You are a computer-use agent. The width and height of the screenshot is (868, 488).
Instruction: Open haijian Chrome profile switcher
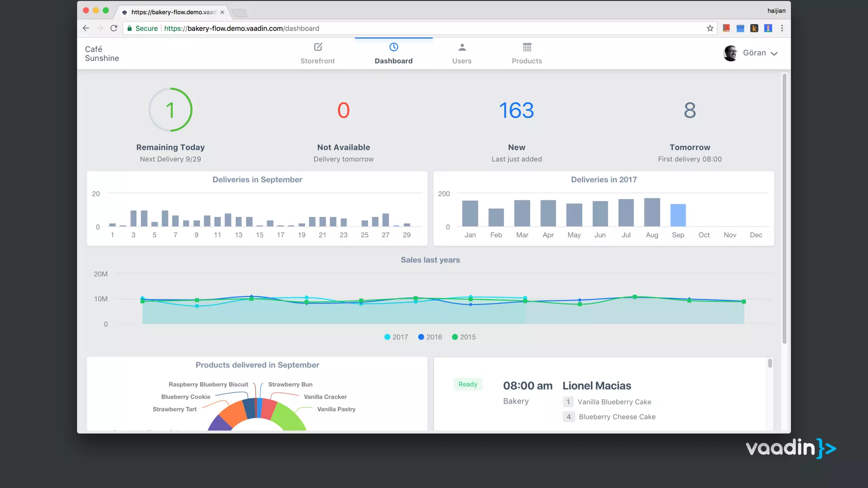pos(776,11)
